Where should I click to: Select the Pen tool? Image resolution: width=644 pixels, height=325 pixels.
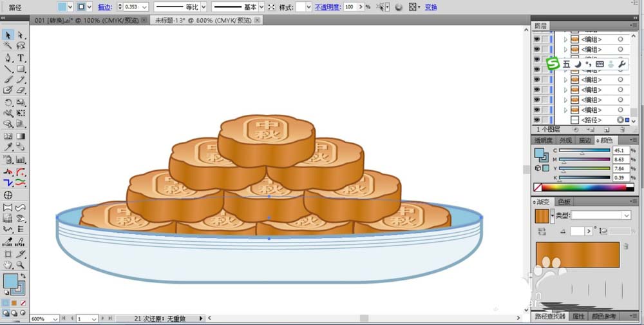pyautogui.click(x=8, y=58)
